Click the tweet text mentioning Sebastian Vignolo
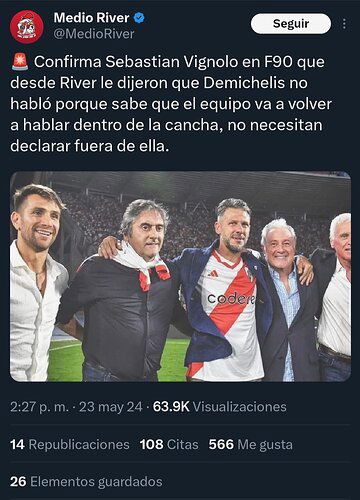360x500 pixels. [171, 104]
